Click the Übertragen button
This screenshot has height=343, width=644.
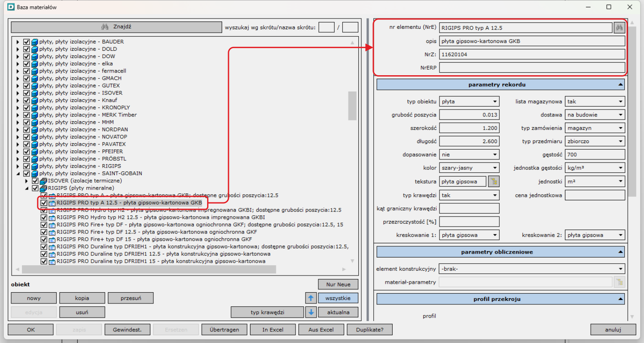(224, 330)
